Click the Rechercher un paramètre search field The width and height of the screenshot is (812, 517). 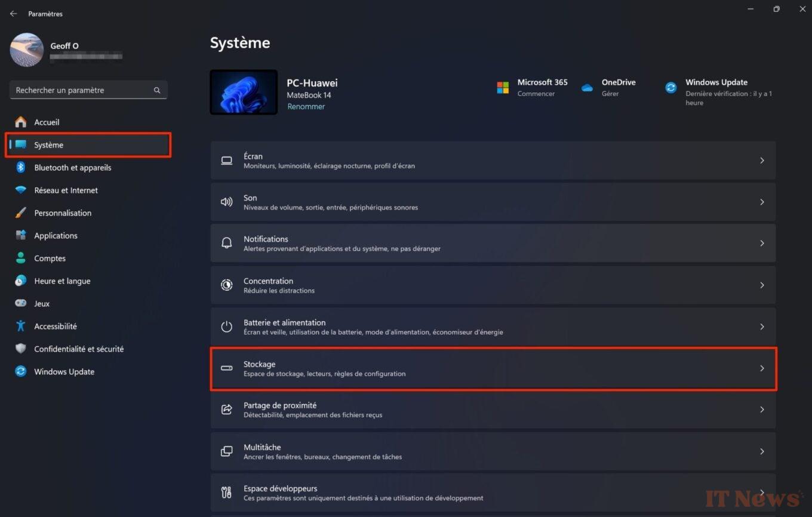pos(88,90)
